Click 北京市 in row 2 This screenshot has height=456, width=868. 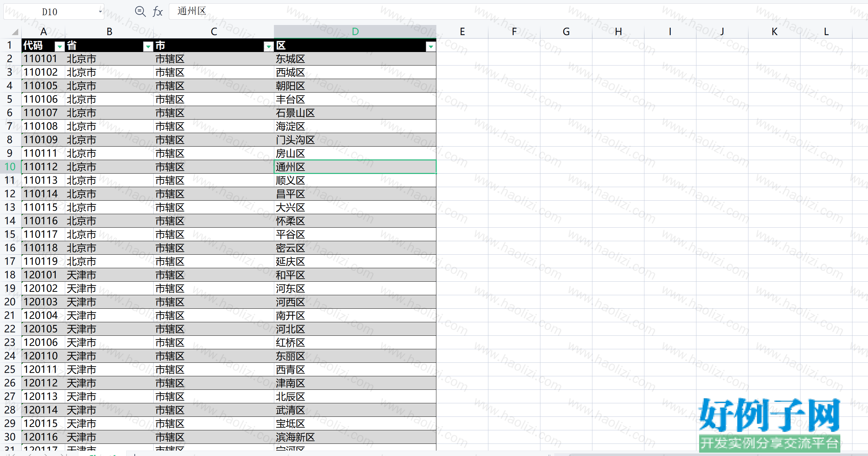(x=109, y=59)
